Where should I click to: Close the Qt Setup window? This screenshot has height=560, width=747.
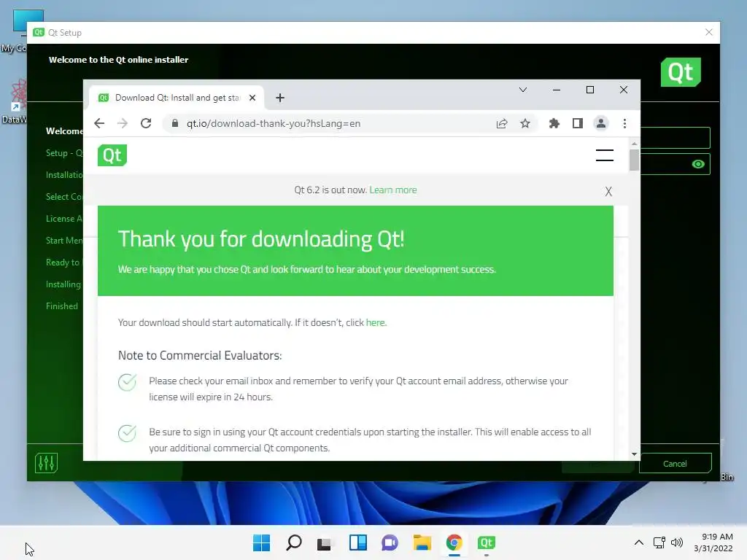709,32
